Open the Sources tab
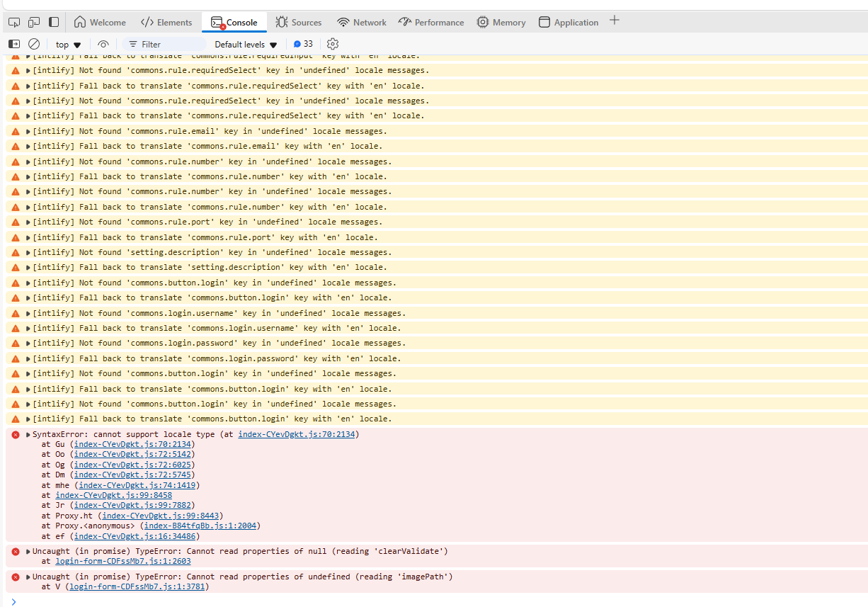 [x=298, y=22]
